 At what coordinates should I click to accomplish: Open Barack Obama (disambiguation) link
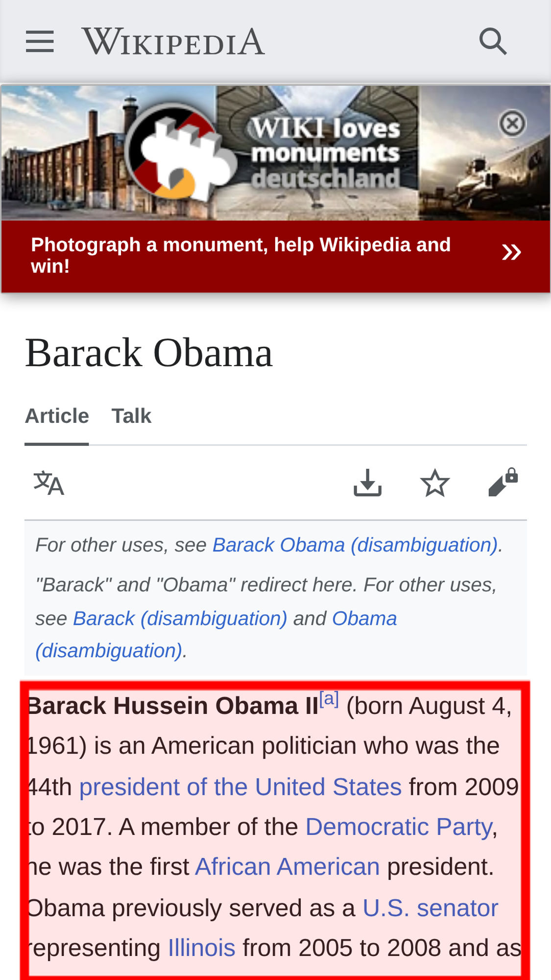[x=355, y=545]
